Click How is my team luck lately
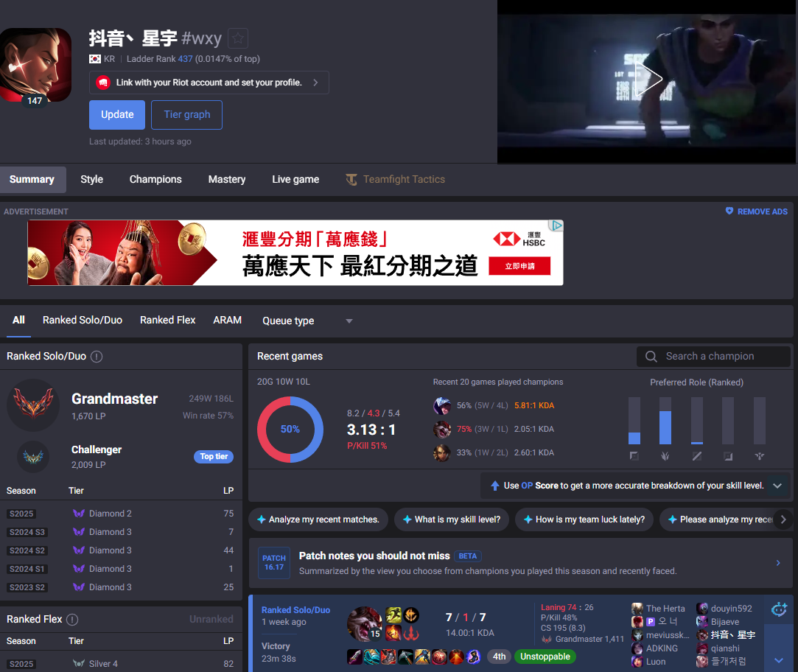 point(584,519)
